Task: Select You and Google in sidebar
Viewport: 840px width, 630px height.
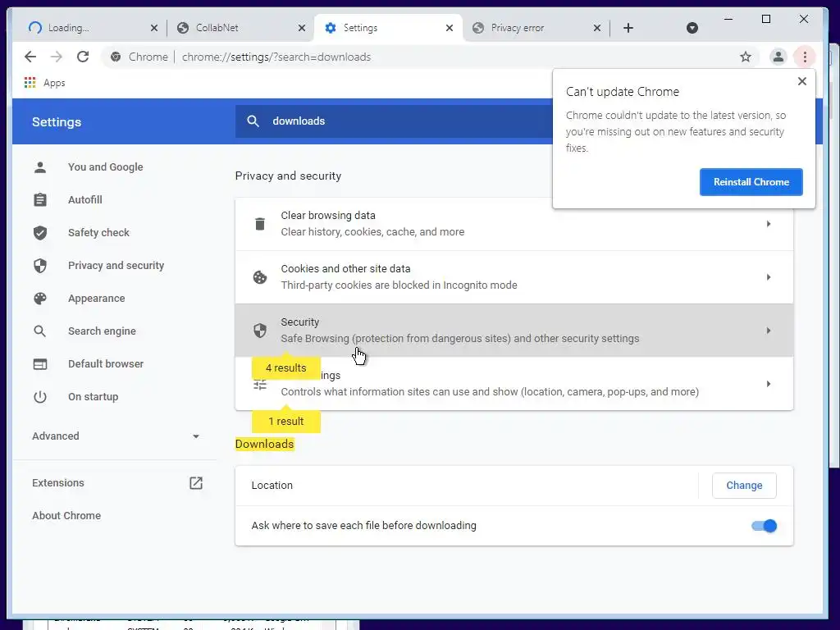Action: click(x=106, y=167)
